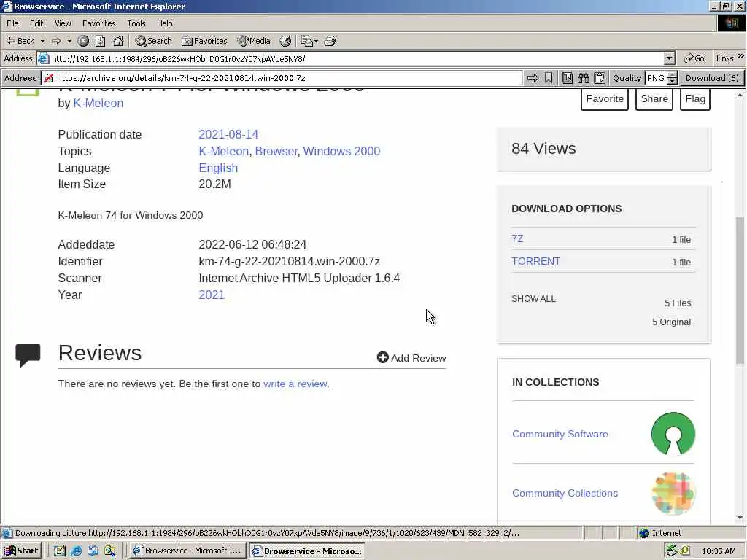The width and height of the screenshot is (747, 560).
Task: Open the Back history dropdown arrow
Action: (x=42, y=41)
